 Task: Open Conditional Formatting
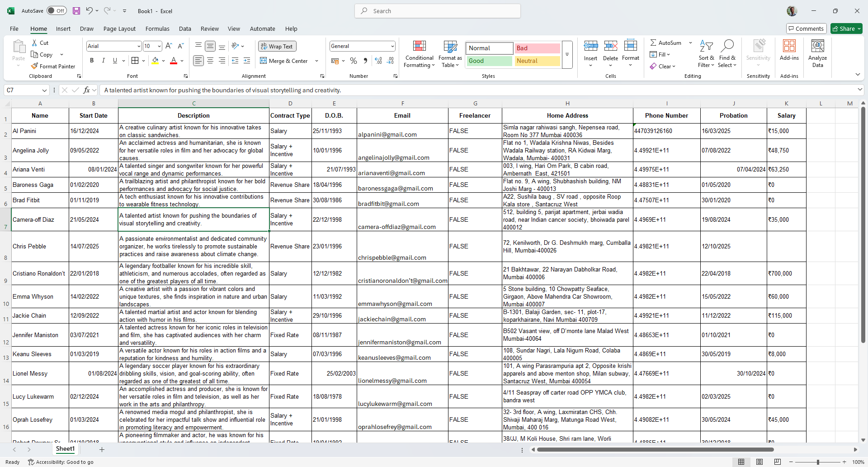[x=419, y=54]
